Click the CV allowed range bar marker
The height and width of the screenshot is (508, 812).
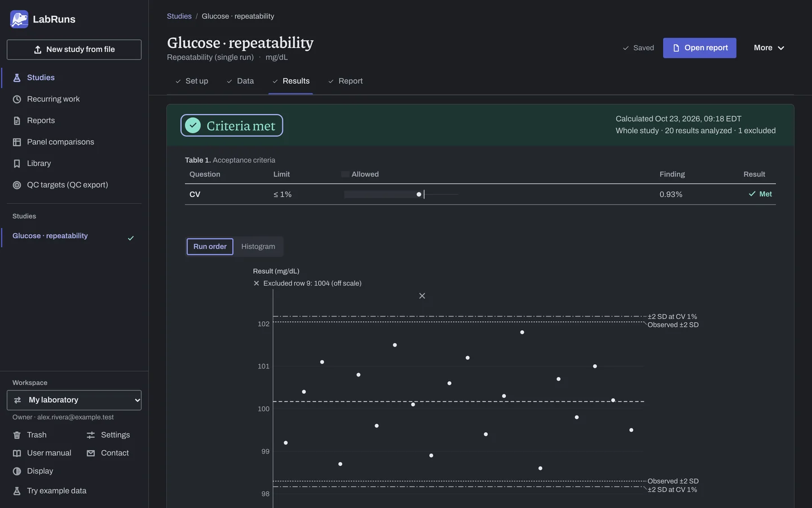tap(419, 195)
